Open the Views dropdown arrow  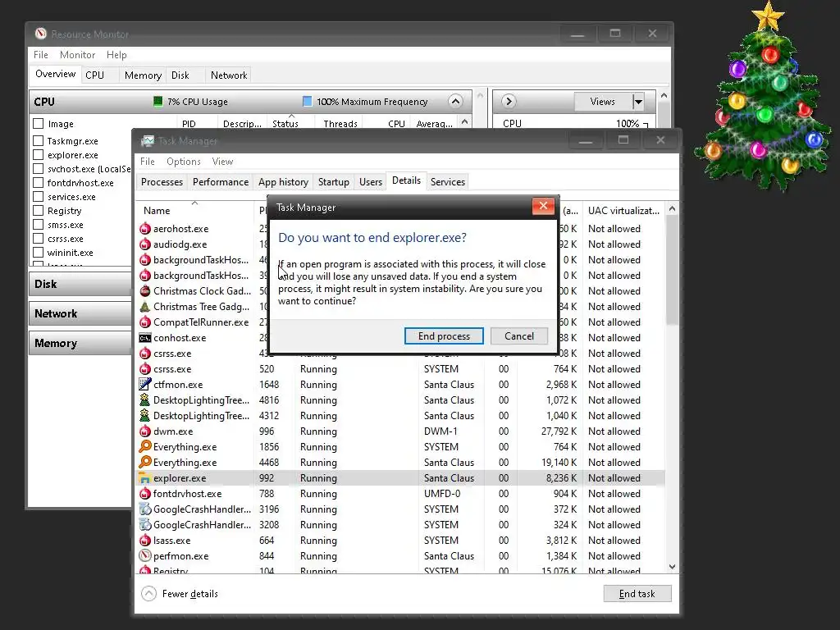638,101
